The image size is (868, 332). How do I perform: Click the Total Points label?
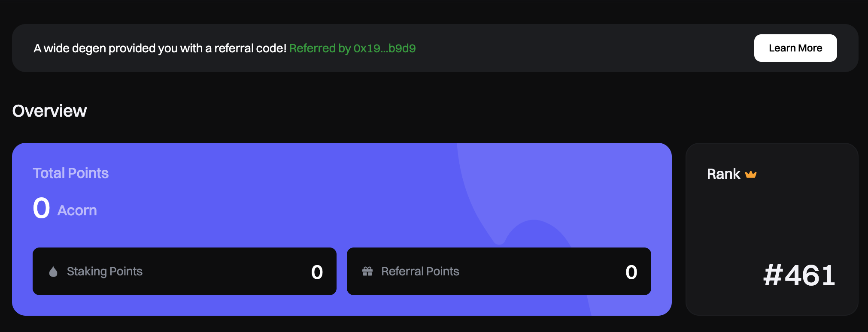(71, 173)
